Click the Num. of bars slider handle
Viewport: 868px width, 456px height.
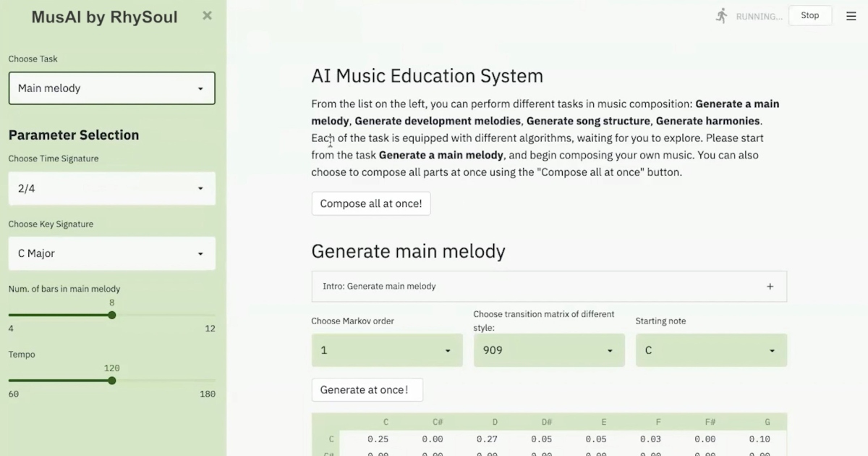pyautogui.click(x=111, y=315)
